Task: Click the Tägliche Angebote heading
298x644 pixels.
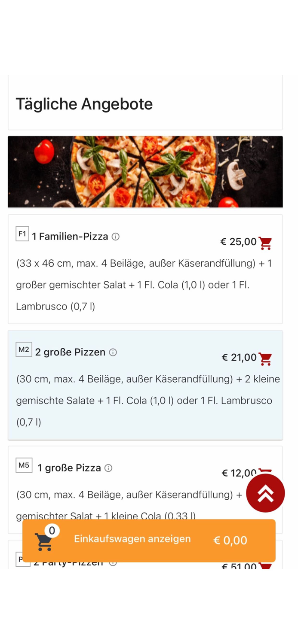Action: pos(84,104)
